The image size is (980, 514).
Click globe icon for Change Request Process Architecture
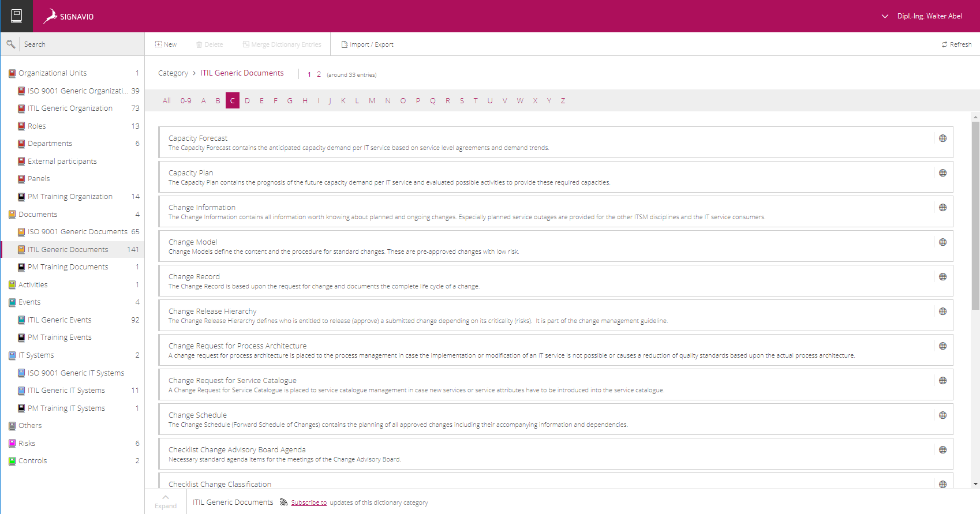pyautogui.click(x=942, y=346)
